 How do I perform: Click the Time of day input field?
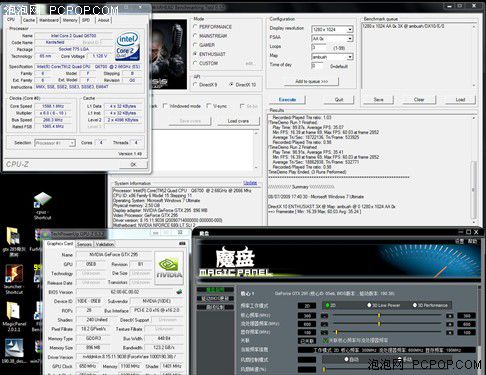[317, 66]
